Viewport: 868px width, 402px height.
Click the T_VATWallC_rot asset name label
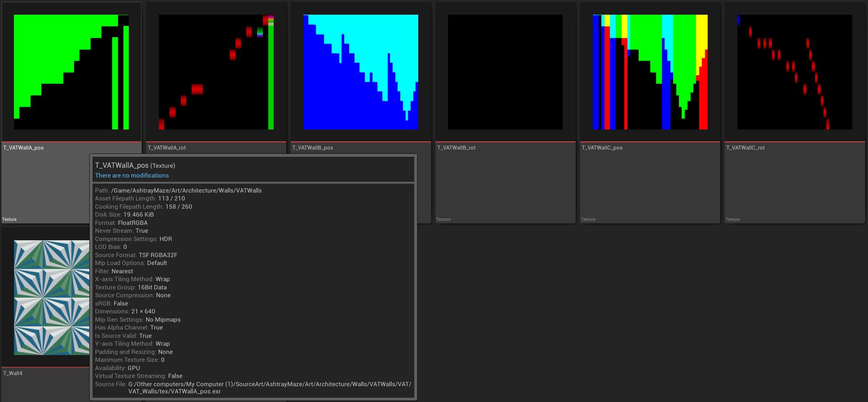(x=746, y=148)
